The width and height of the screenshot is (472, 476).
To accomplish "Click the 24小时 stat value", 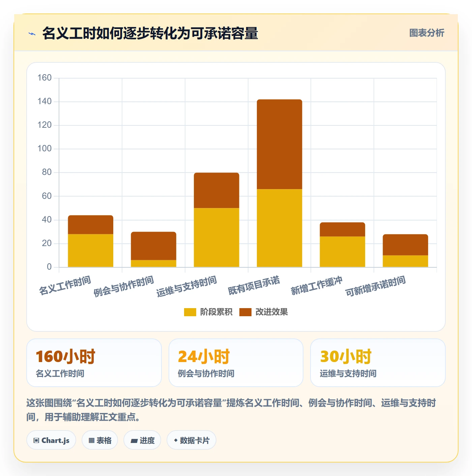I will (x=204, y=356).
